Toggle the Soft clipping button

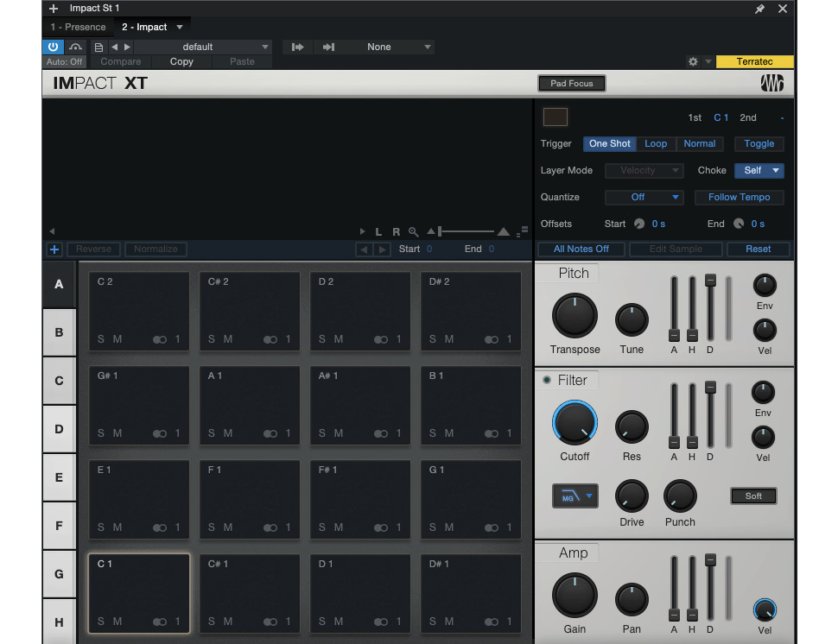753,496
